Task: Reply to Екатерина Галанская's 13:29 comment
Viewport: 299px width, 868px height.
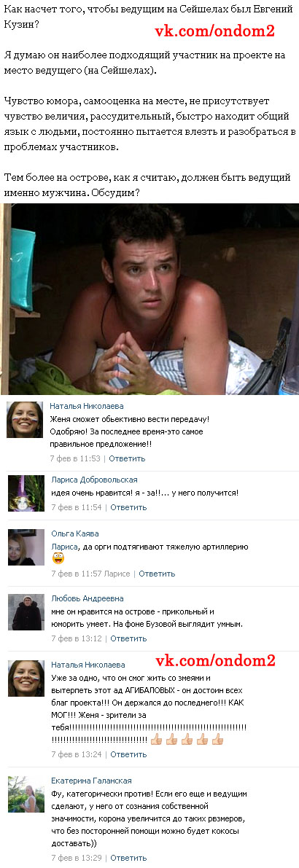Action: click(128, 858)
